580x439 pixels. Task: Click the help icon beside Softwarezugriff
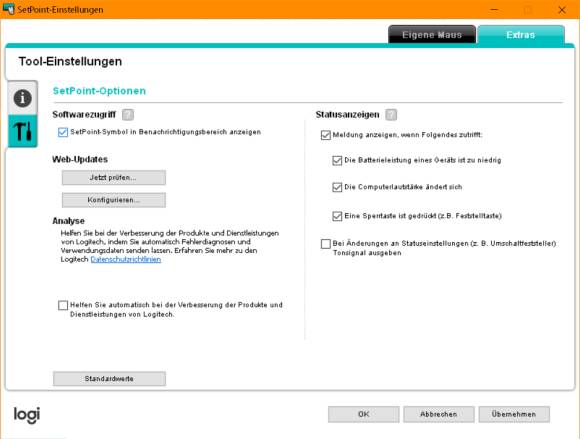point(128,115)
